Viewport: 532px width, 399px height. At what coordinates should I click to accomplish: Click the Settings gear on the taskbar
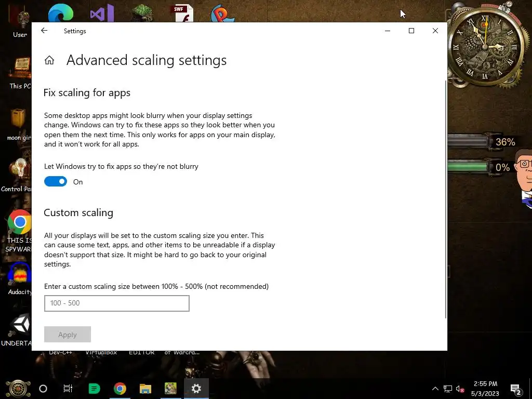(x=196, y=389)
